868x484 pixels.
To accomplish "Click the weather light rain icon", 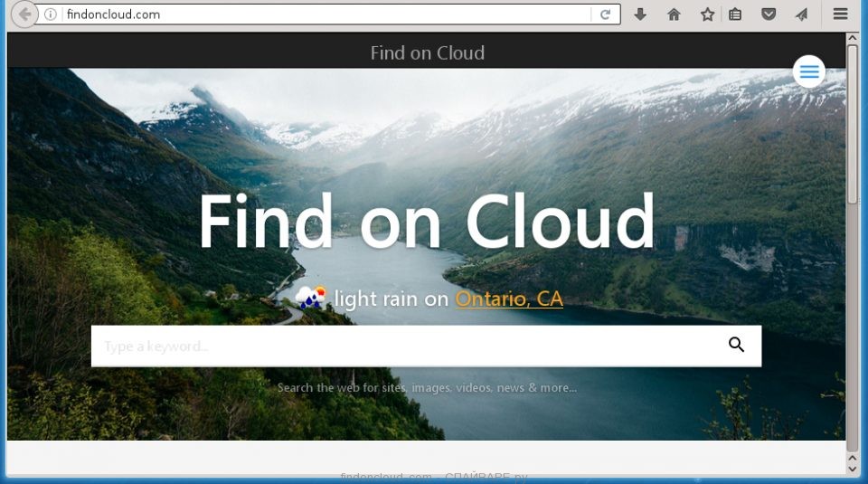I will [310, 298].
